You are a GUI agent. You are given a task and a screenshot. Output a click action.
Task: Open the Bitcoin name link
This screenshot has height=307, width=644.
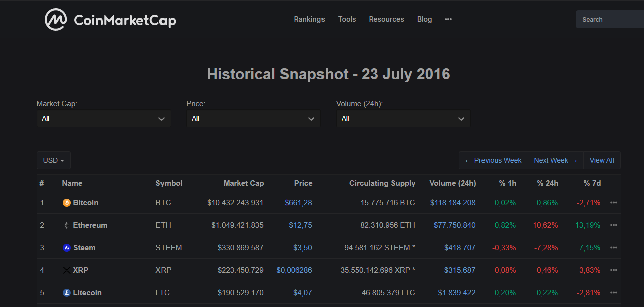click(86, 203)
